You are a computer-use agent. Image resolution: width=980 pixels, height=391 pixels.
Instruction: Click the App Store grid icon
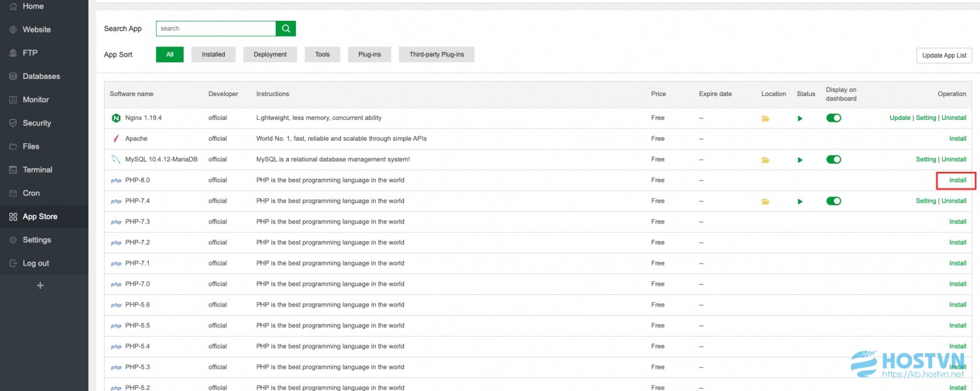[13, 217]
